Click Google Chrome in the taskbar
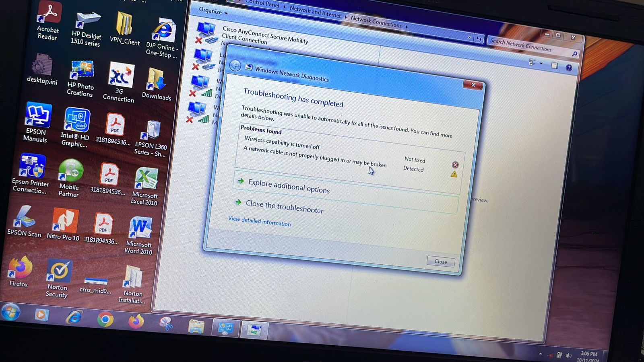Image resolution: width=644 pixels, height=362 pixels. point(105,320)
